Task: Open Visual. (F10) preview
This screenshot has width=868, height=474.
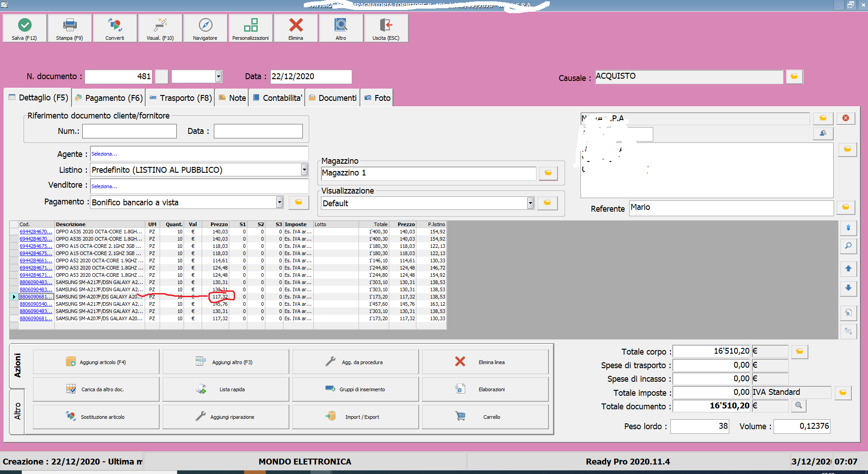Action: click(x=160, y=28)
